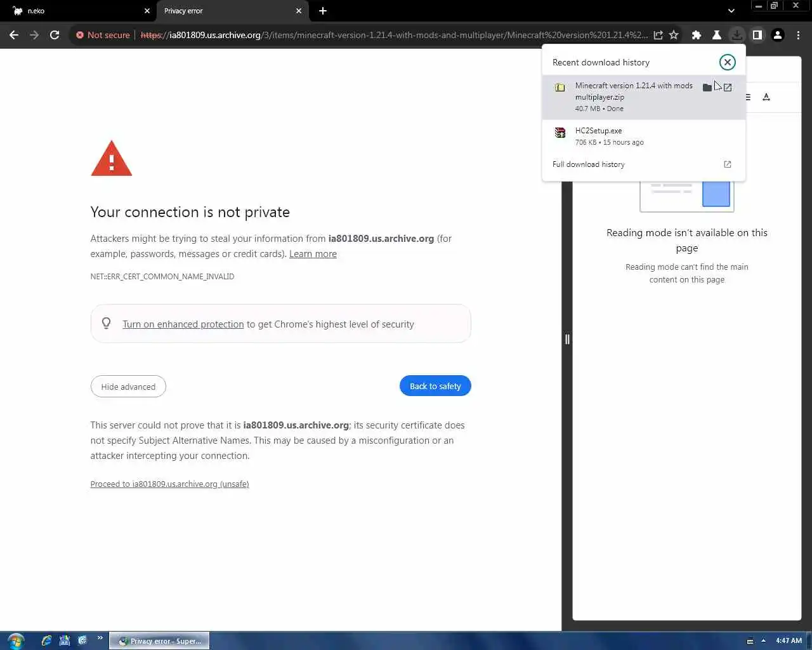This screenshot has width=812, height=650.
Task: Show hidden system tray icons
Action: 763,641
